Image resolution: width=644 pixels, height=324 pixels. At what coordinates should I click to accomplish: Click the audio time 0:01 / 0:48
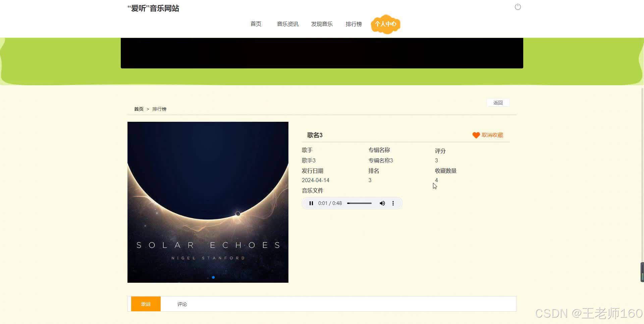coord(330,203)
